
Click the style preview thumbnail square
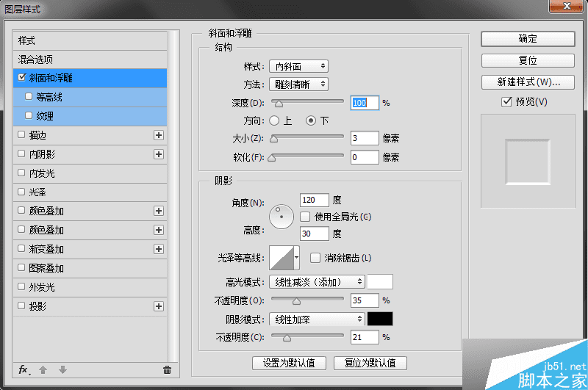[x=528, y=162]
